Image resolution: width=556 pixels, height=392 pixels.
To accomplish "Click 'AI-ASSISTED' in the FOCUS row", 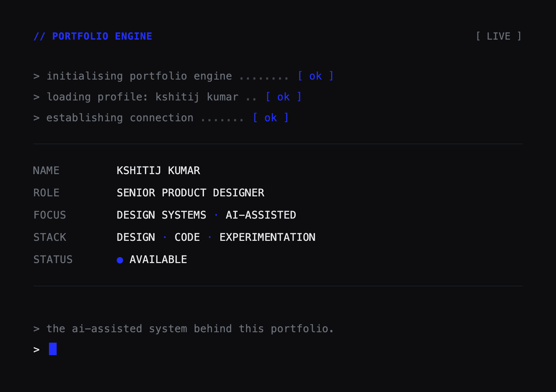I will (x=261, y=215).
